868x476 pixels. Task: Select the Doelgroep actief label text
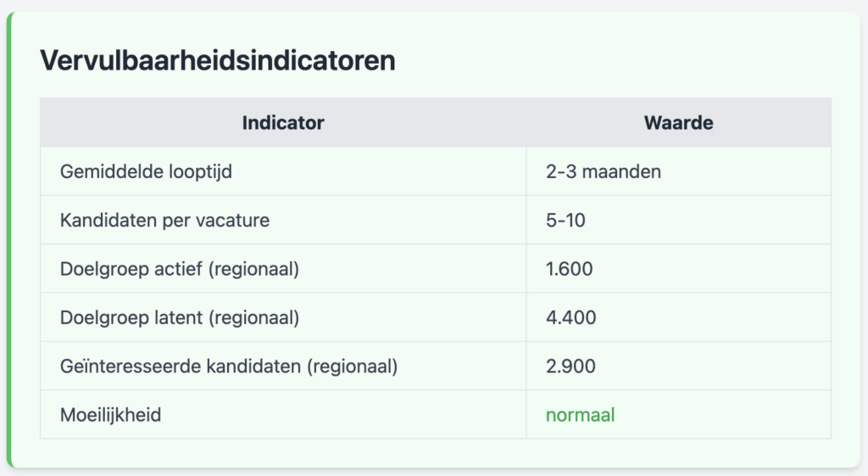point(181,269)
